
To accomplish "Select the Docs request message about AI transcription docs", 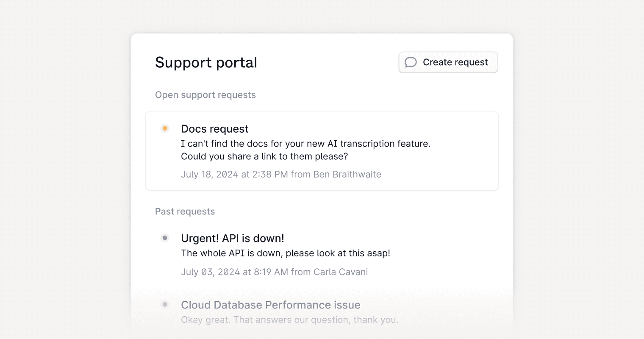I will tap(305, 144).
